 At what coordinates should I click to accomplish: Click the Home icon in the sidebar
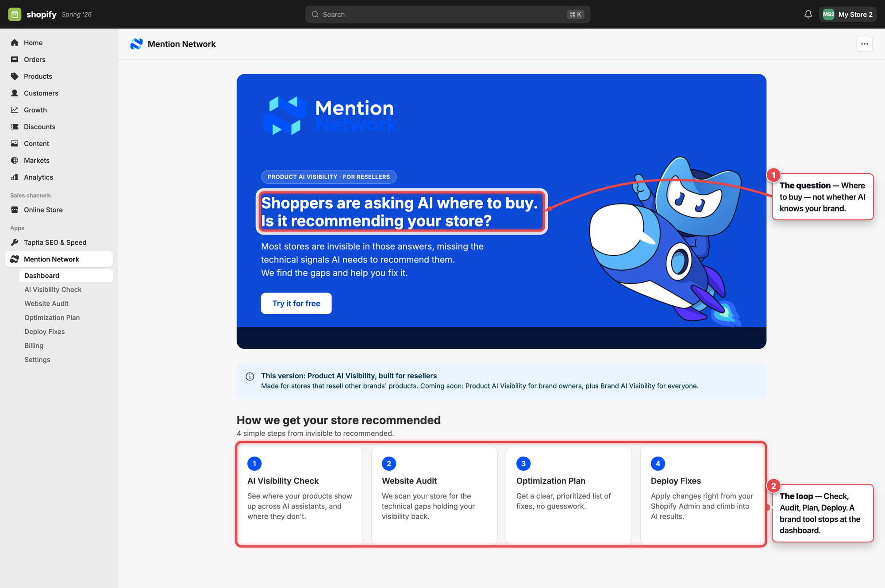pos(15,42)
